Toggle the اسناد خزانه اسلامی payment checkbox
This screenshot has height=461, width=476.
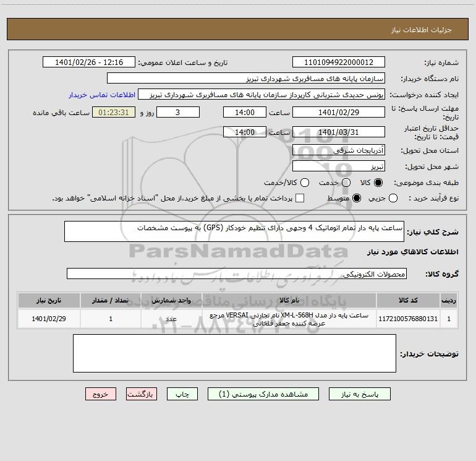pos(300,198)
